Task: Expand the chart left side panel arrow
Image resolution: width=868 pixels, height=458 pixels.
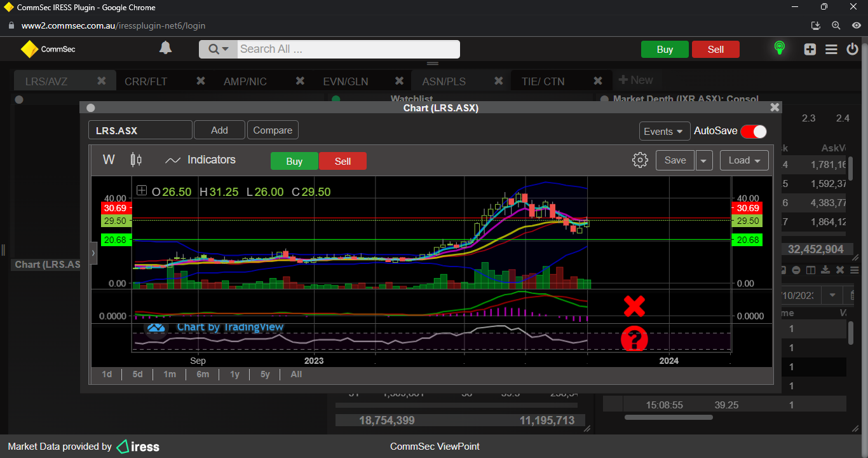Action: (93, 253)
